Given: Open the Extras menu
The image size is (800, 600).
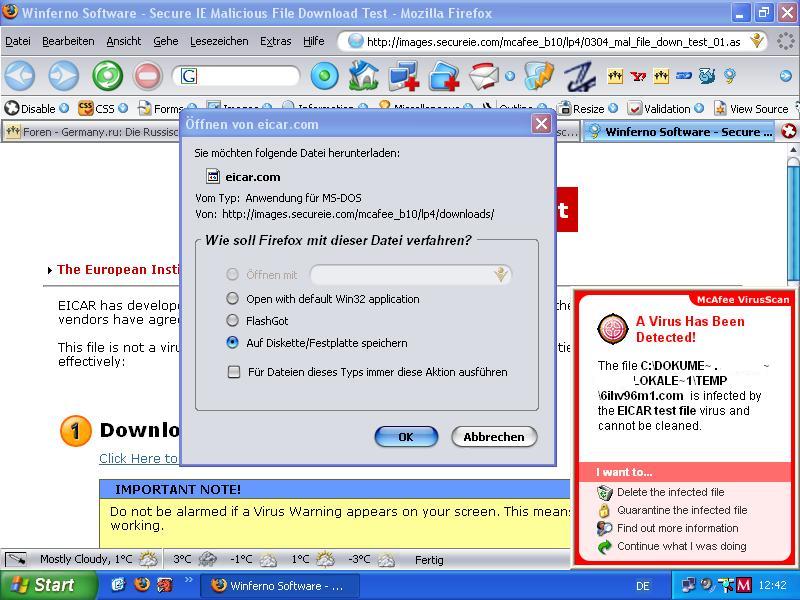Looking at the screenshot, I should point(276,41).
